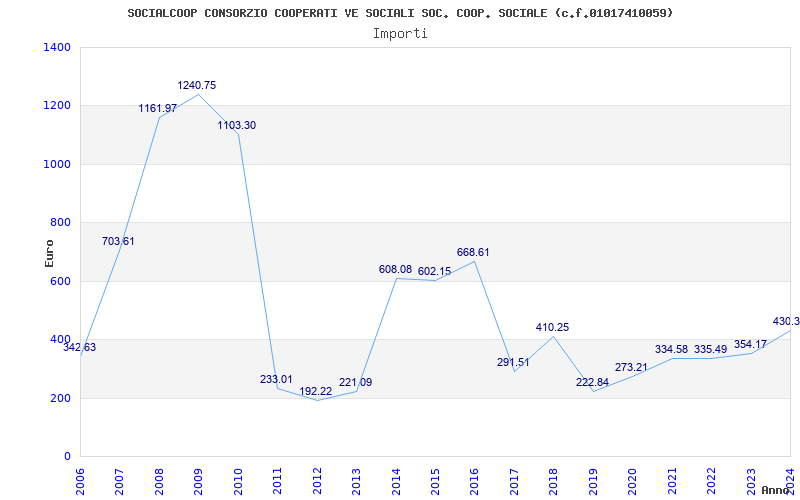Select data label 608.08

(x=395, y=269)
